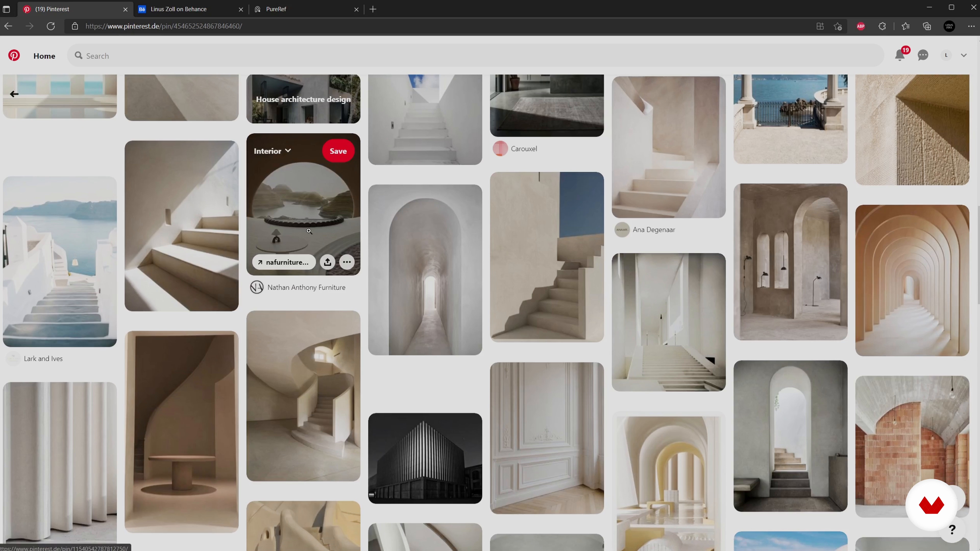Viewport: 980px width, 551px height.
Task: Open the white ornate wall paneling pin
Action: pos(547,438)
